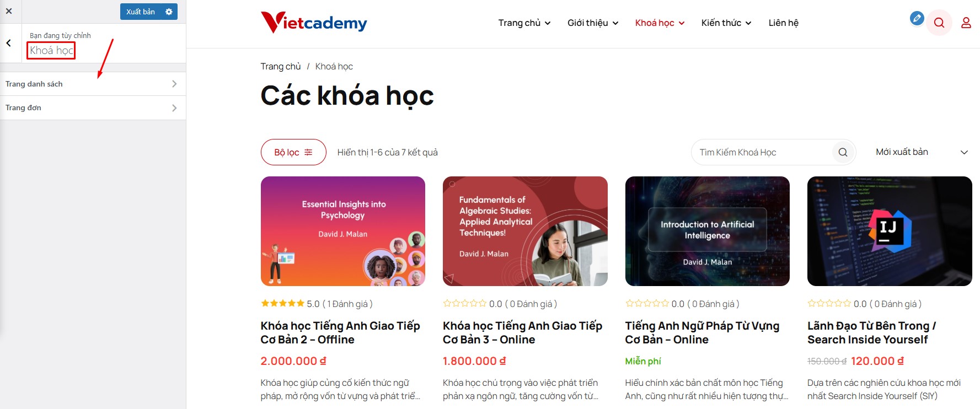Open the search icon in site header

tap(939, 23)
